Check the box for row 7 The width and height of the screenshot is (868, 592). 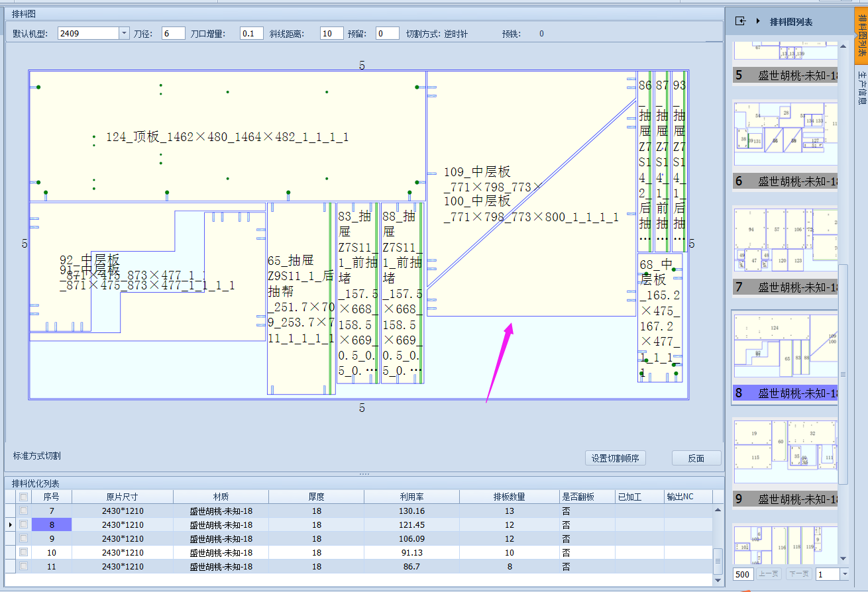[24, 511]
